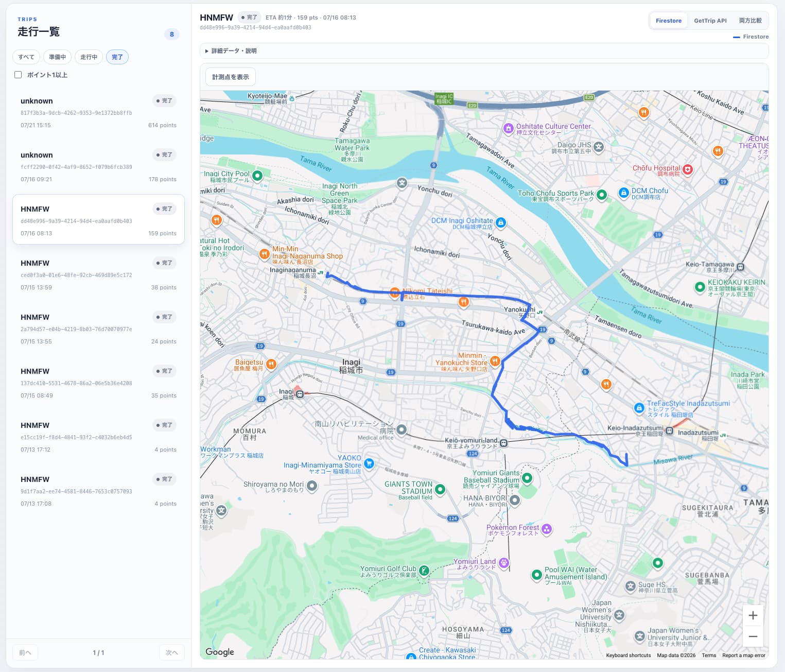The height and width of the screenshot is (672, 785).
Task: Filter trips by 準備中 status
Action: tap(58, 57)
